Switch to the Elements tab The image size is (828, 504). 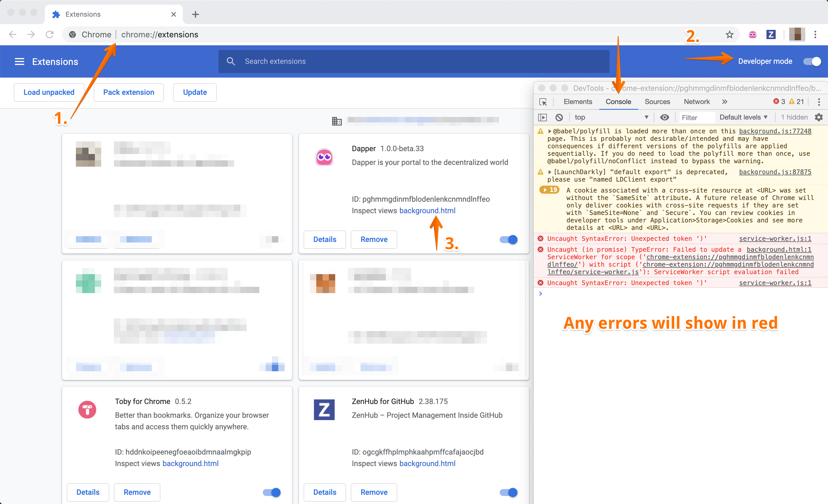coord(578,102)
